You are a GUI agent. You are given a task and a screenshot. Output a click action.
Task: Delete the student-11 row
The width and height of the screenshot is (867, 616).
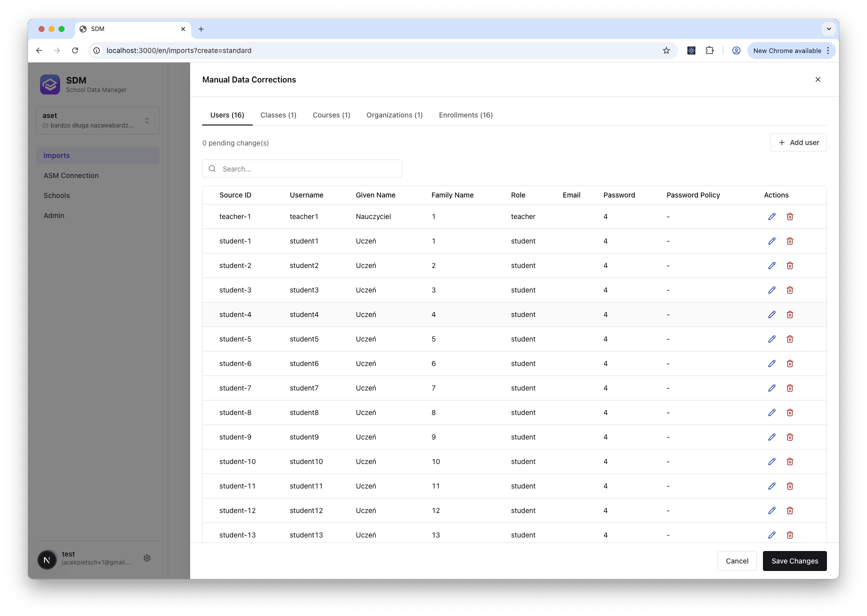(x=790, y=486)
